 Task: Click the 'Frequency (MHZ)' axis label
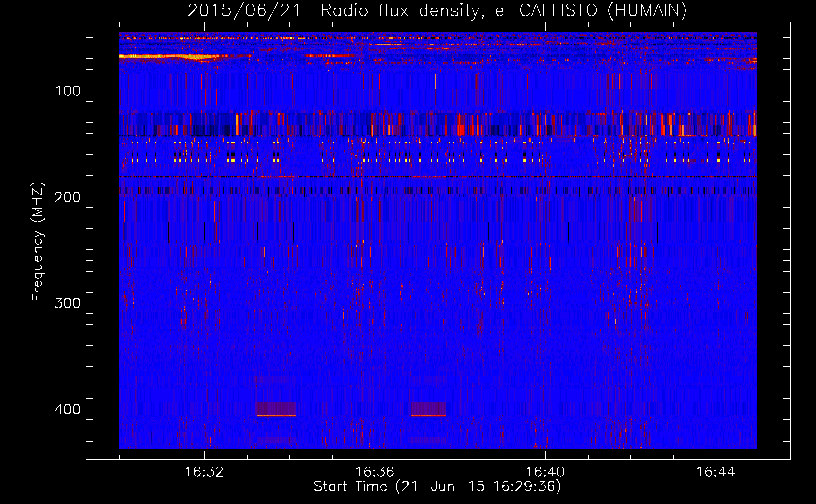(x=38, y=242)
